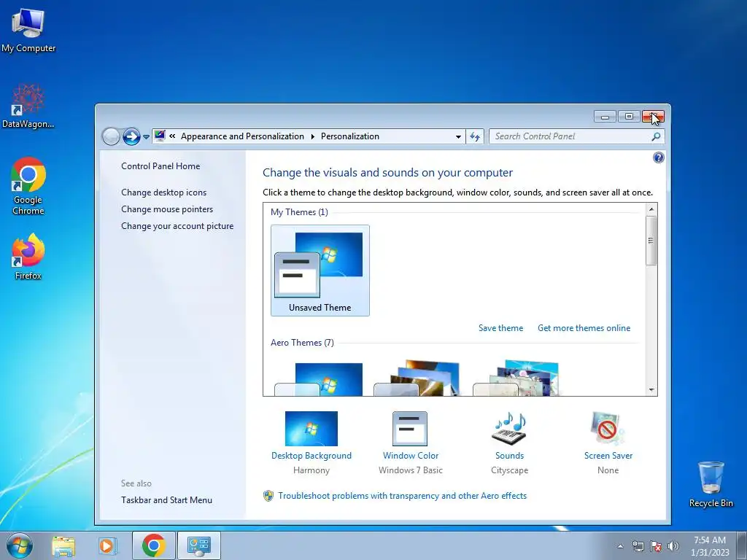Select Control Panel taskbar button
This screenshot has width=747, height=560.
click(198, 545)
